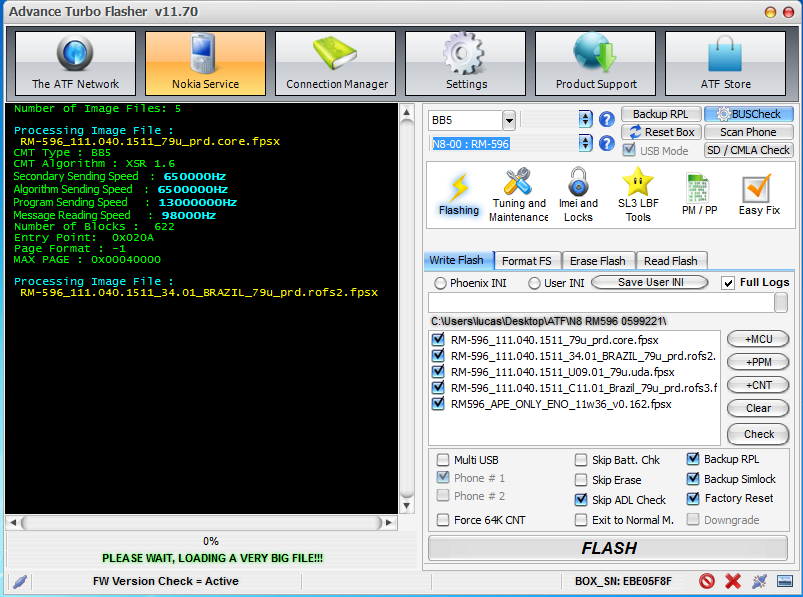Viewport: 803px width, 597px height.
Task: Add PPM file with +PPM
Action: [x=758, y=362]
